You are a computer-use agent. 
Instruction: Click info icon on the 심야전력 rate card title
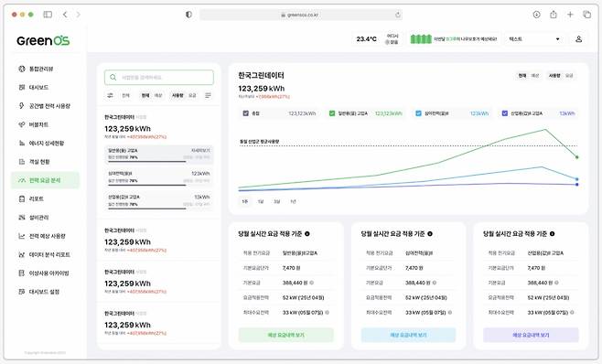click(x=430, y=233)
